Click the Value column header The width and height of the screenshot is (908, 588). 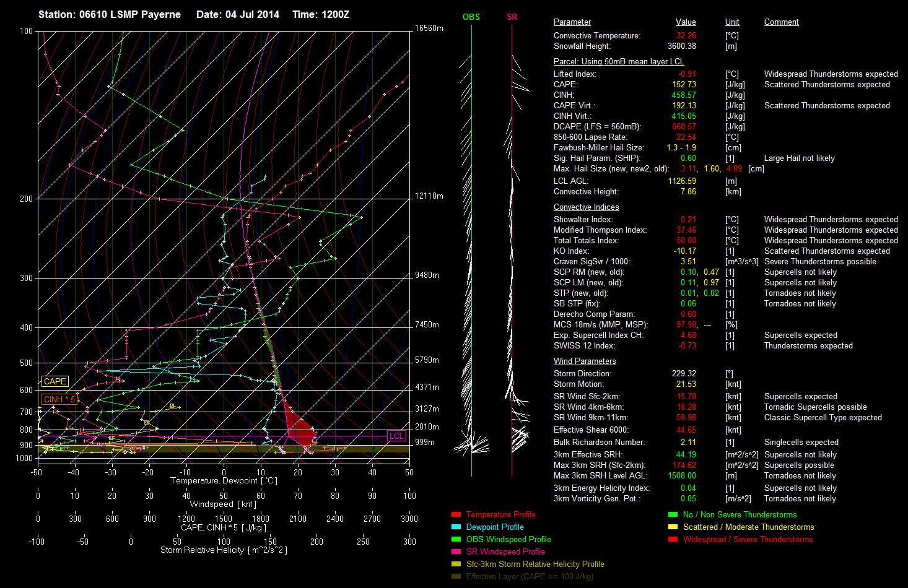pos(686,22)
